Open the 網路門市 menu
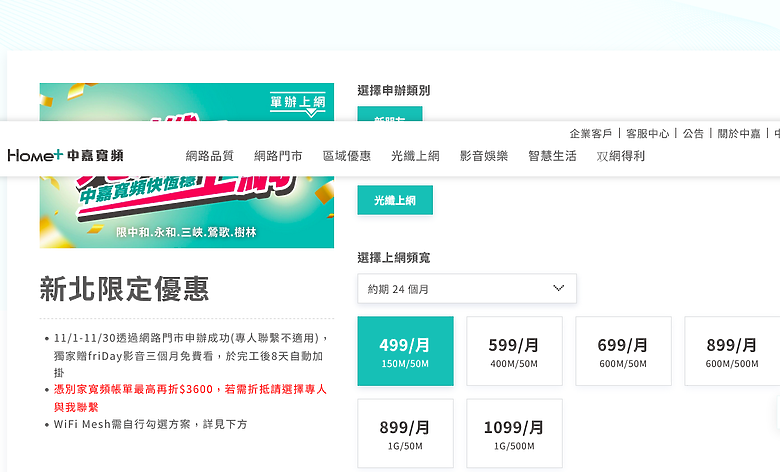Image resolution: width=780 pixels, height=472 pixels. [x=278, y=156]
